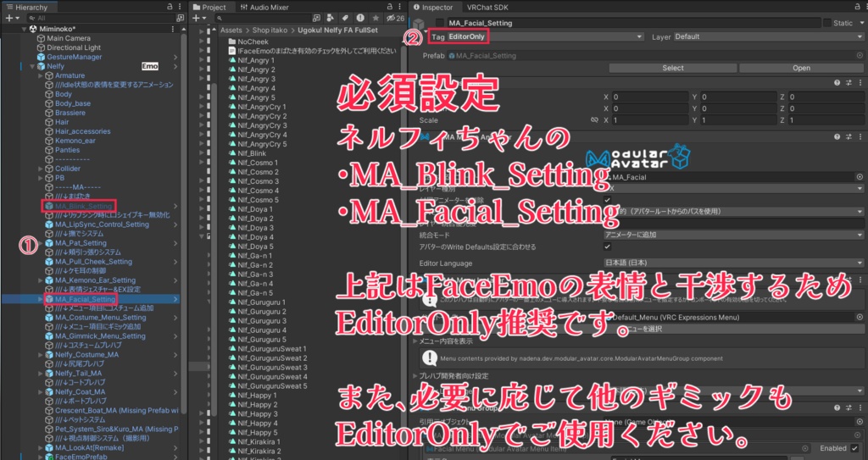Click the prefab Select button

pyautogui.click(x=672, y=68)
